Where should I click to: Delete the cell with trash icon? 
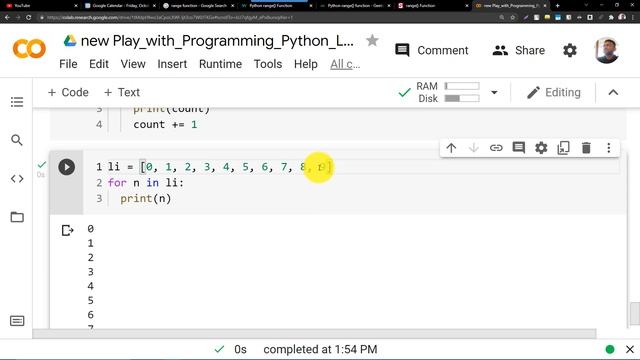point(586,148)
